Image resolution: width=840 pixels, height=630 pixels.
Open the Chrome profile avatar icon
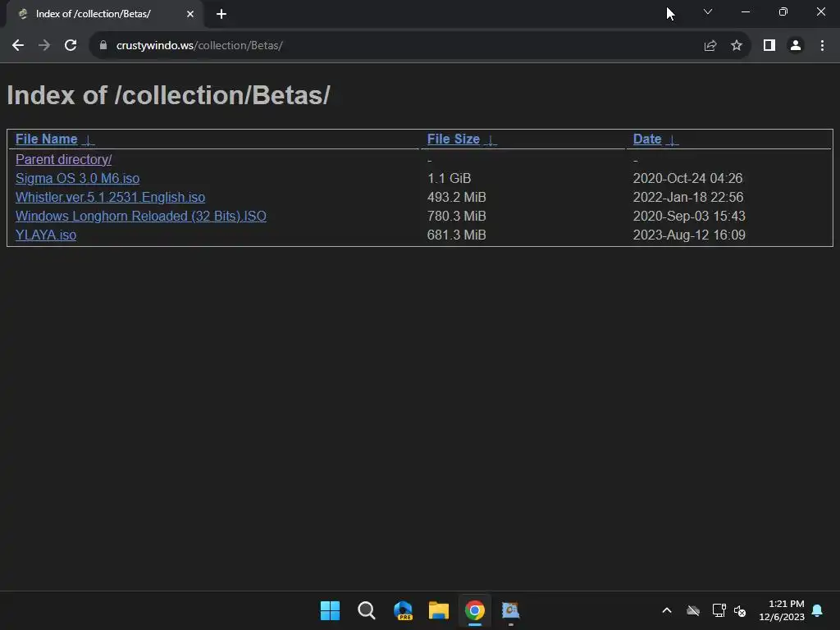coord(796,46)
